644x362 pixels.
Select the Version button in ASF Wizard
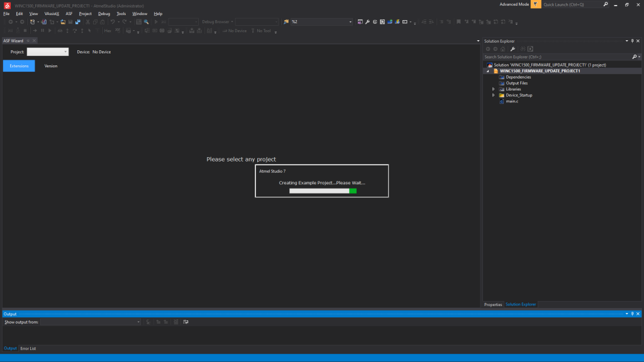click(51, 66)
